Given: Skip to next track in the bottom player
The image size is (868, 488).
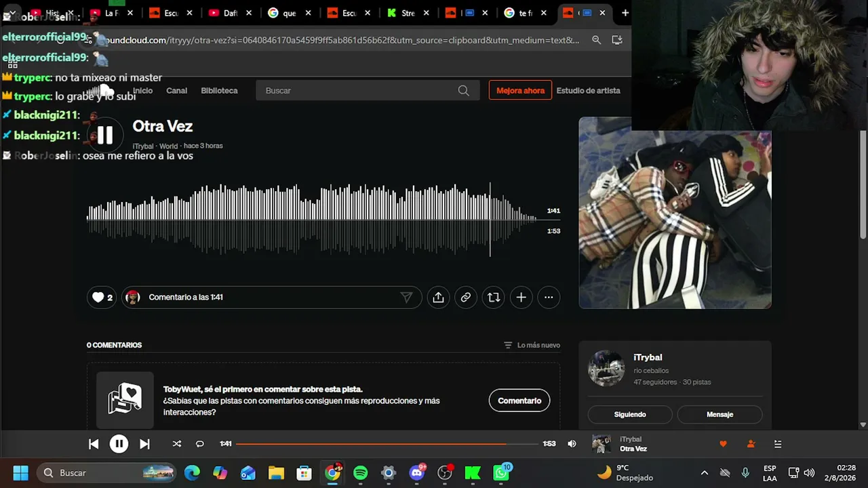Looking at the screenshot, I should pyautogui.click(x=144, y=444).
